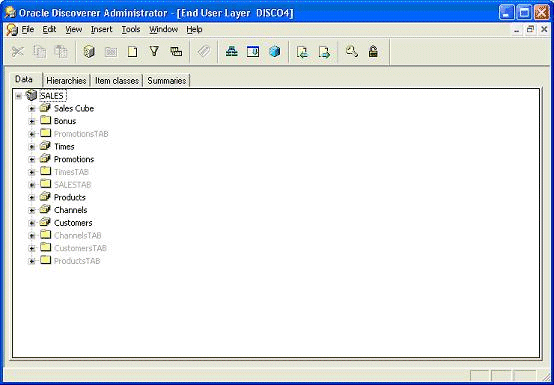
Task: Open the Tools menu
Action: [x=131, y=29]
